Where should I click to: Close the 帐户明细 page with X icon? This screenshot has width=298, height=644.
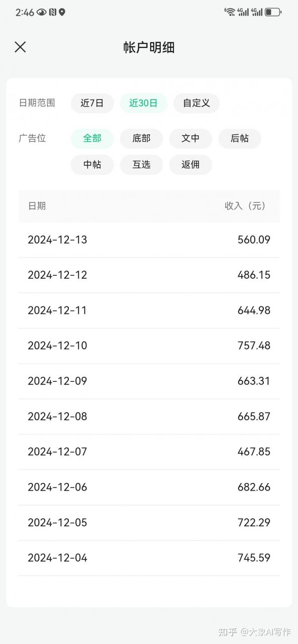click(20, 47)
